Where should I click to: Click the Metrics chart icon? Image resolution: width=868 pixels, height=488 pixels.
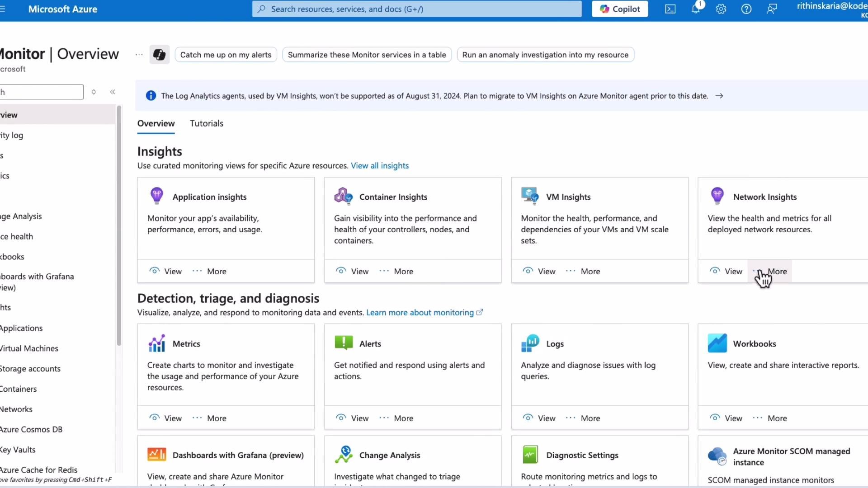pos(157,343)
